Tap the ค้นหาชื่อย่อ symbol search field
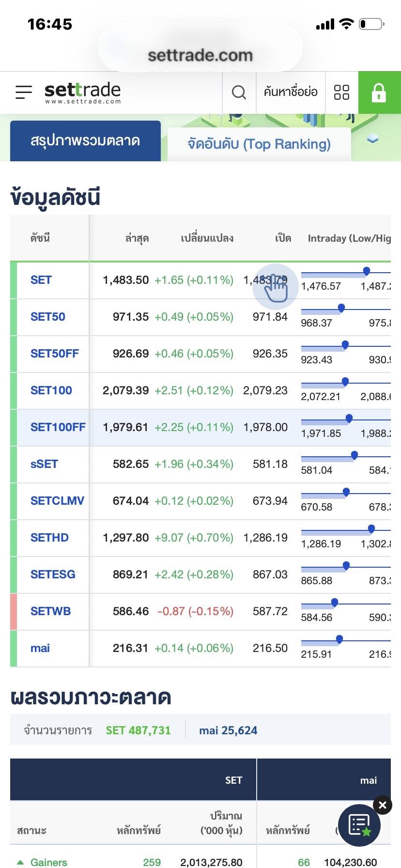Image resolution: width=401 pixels, height=868 pixels. tap(291, 92)
